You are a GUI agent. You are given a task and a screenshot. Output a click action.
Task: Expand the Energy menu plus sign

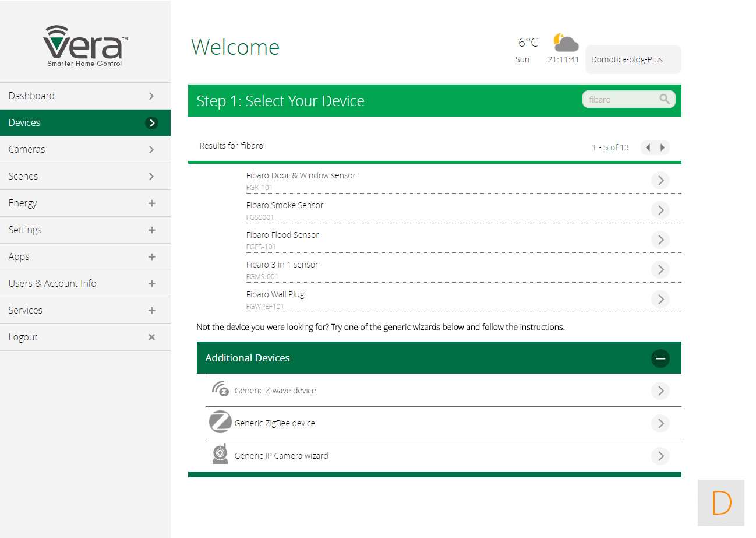[151, 203]
